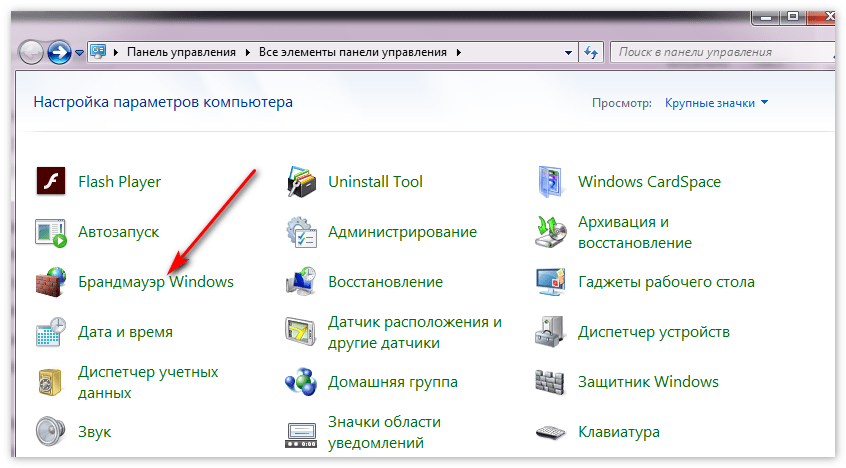Go back with the grey arrow button
Image resolution: width=846 pixels, height=468 pixels.
point(31,52)
